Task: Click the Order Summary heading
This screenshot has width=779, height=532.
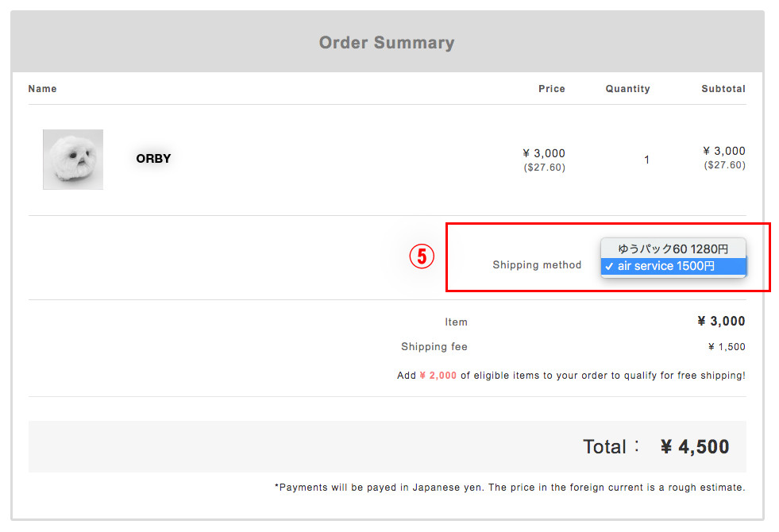Action: (387, 43)
